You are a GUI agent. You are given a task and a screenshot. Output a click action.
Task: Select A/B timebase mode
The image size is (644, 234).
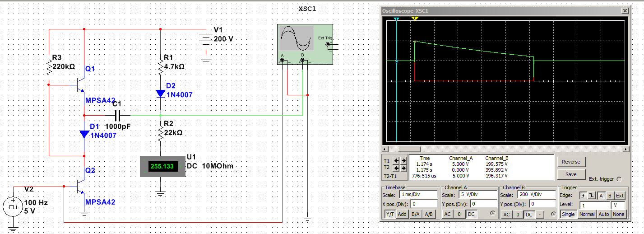(429, 214)
